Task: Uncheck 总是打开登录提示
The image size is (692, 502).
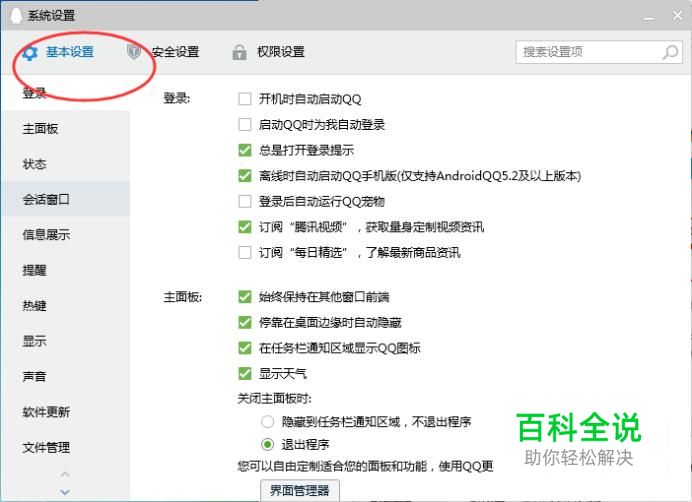Action: [244, 150]
